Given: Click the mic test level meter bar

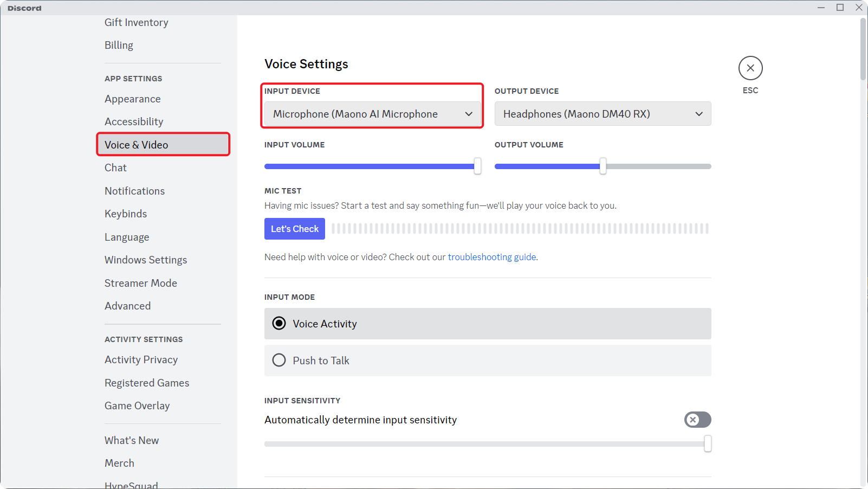Looking at the screenshot, I should tap(520, 229).
